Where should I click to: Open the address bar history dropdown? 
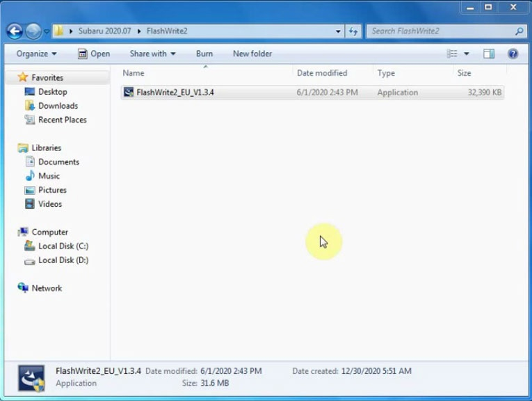click(x=338, y=31)
